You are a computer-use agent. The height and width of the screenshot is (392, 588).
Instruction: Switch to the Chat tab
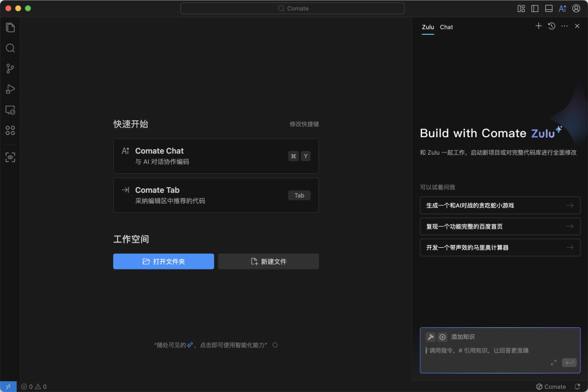tap(446, 27)
